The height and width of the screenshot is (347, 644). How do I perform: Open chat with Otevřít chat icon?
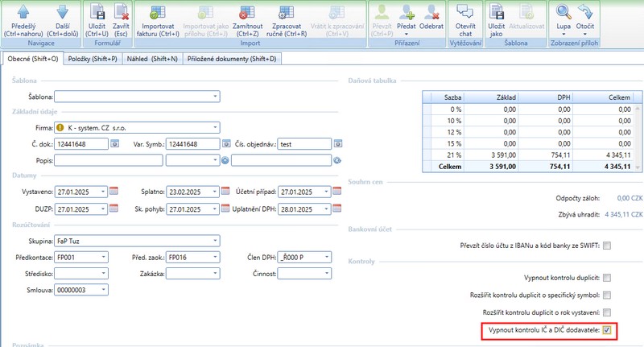pos(464,12)
